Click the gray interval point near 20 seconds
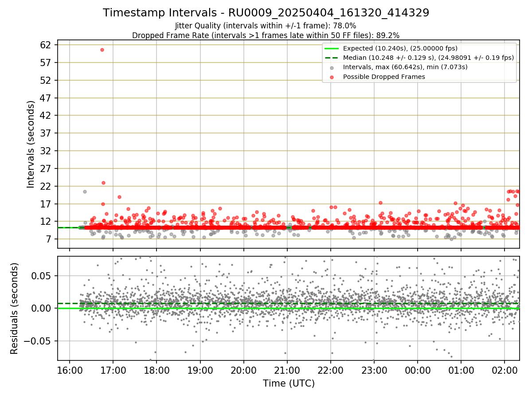This screenshot has width=532, height=399. pyautogui.click(x=85, y=192)
